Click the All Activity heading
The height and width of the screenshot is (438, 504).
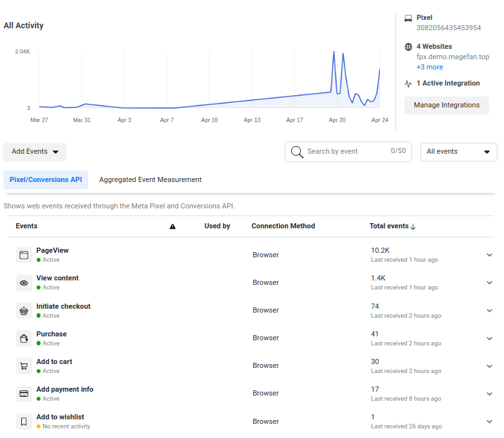(x=23, y=26)
